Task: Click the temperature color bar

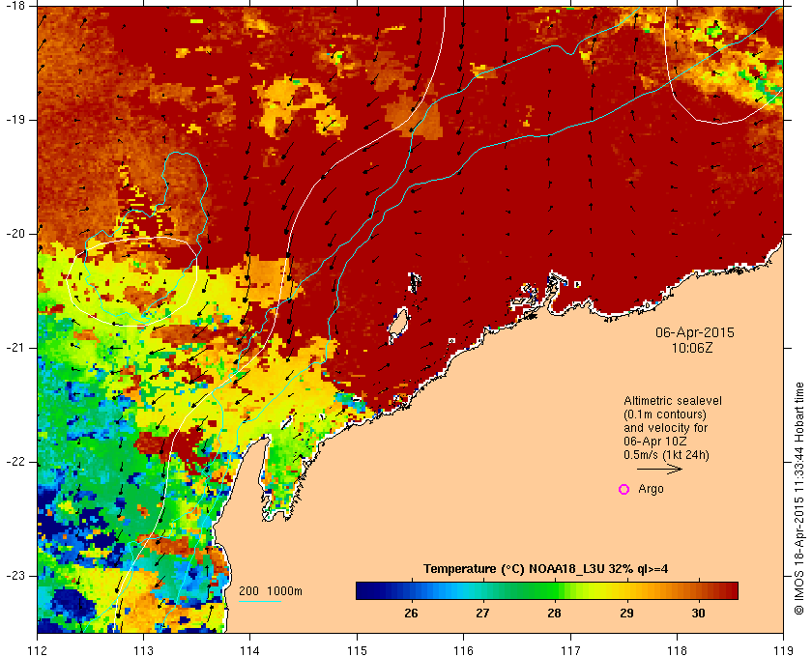Action: [x=547, y=590]
